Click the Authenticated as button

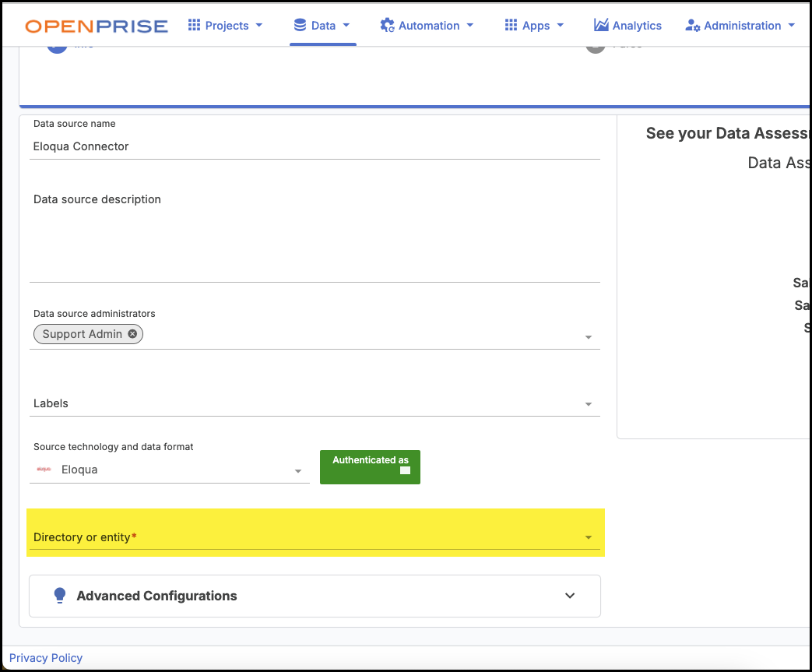(x=371, y=467)
